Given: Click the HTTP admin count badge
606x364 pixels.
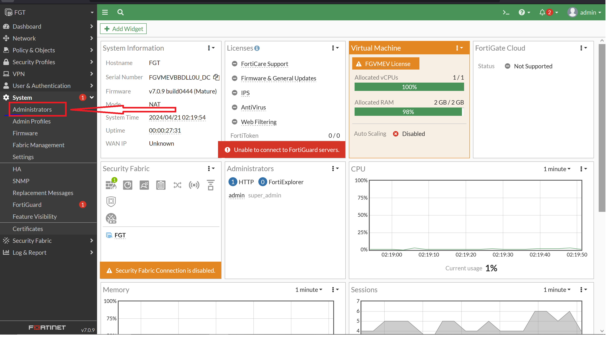Looking at the screenshot, I should coord(233,182).
